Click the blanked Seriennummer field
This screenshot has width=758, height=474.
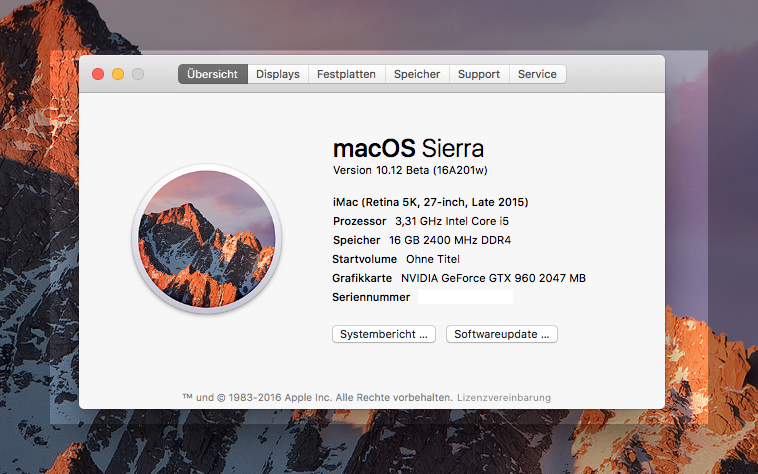click(466, 297)
